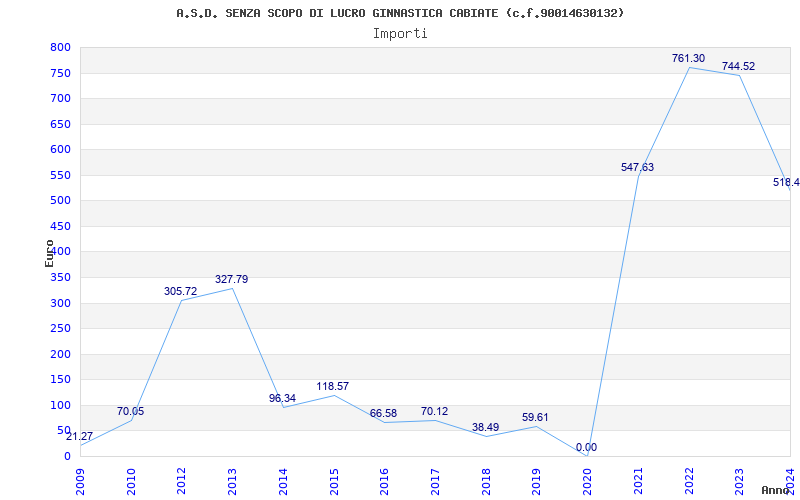Click the x-axis year 2014

click(x=283, y=482)
